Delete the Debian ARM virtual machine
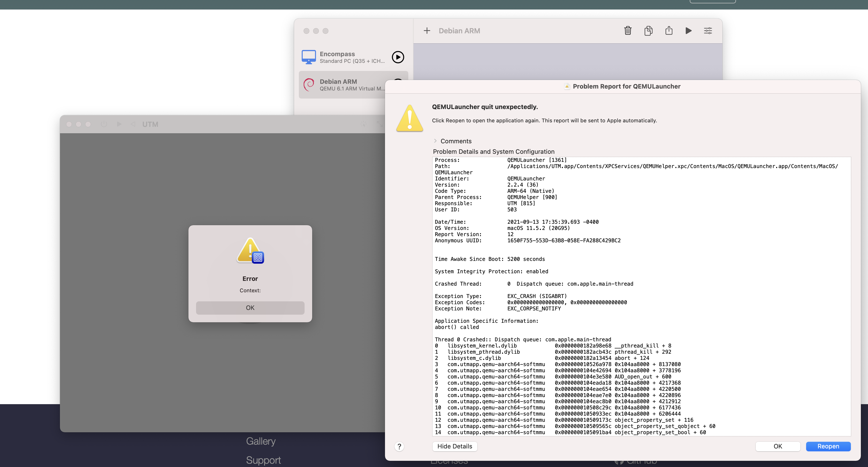Viewport: 868px width, 467px height. tap(628, 31)
